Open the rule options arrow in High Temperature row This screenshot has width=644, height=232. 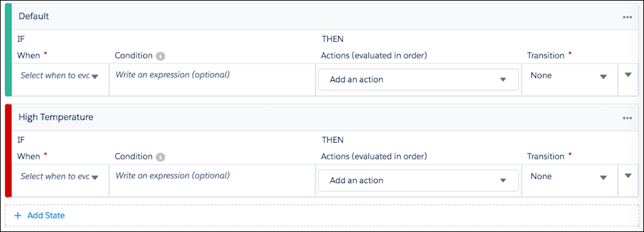[x=627, y=176]
